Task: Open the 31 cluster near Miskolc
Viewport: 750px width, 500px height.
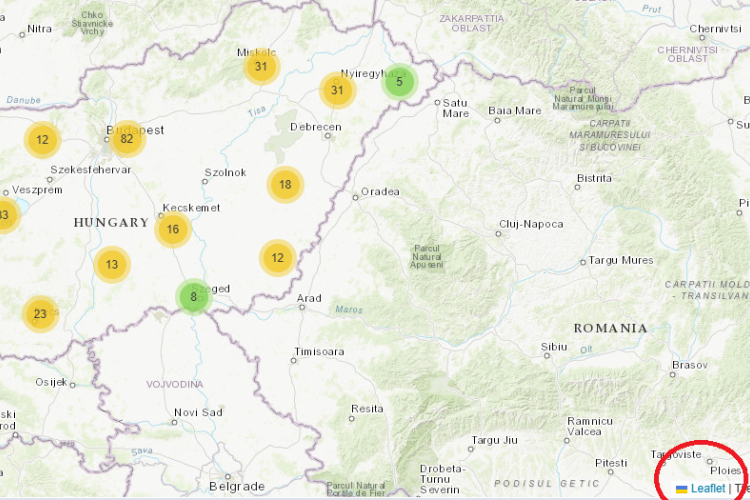Action: click(x=261, y=67)
